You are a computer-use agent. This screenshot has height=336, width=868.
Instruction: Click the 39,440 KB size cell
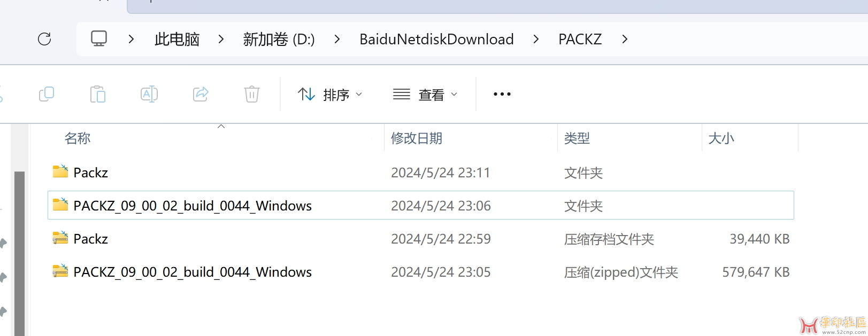[759, 239]
